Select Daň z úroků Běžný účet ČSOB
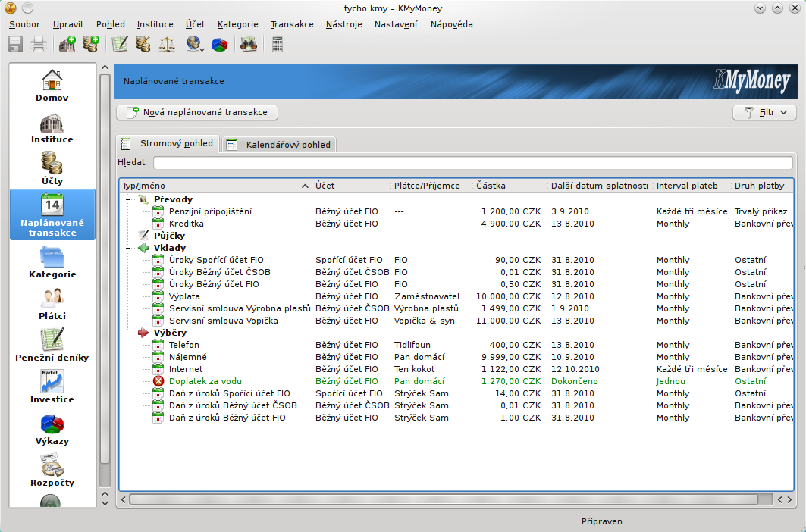 (456, 405)
